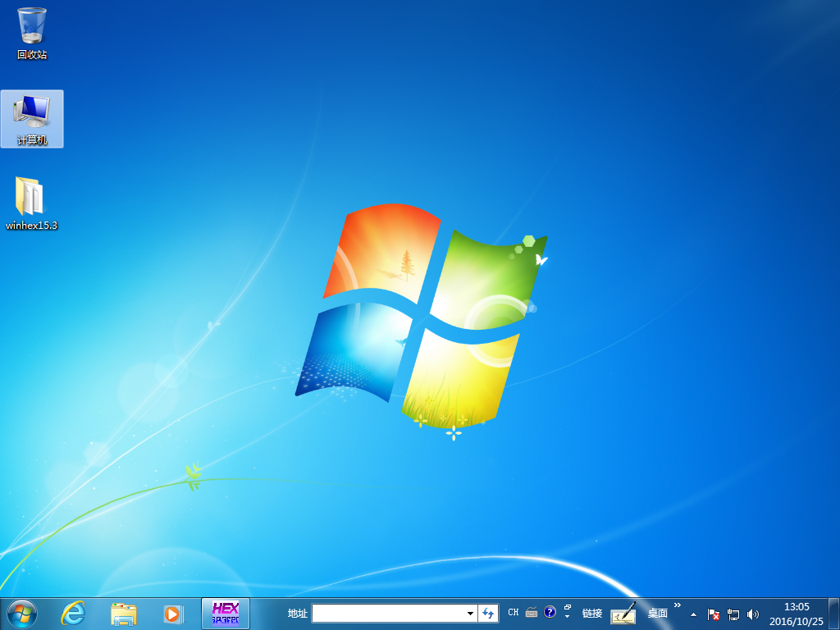
Task: Click the address toolbar input field
Action: pos(388,614)
